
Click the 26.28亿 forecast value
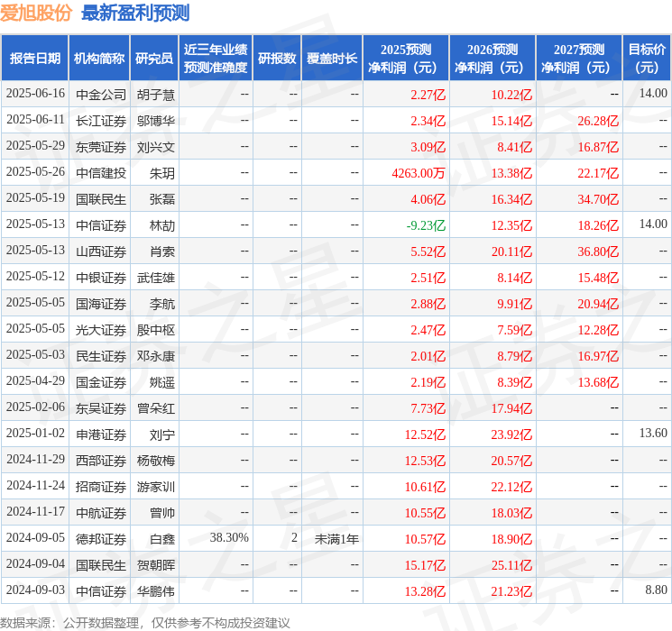click(598, 121)
